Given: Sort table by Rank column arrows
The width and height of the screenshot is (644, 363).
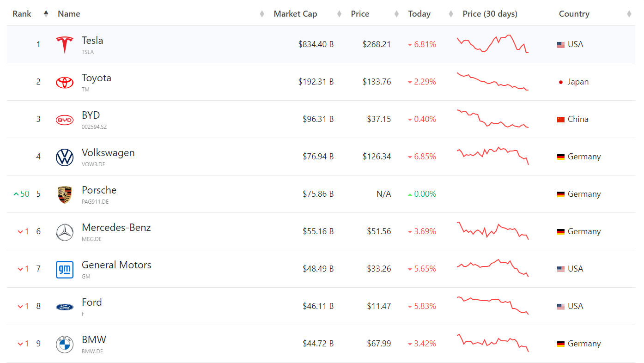Looking at the screenshot, I should [x=46, y=14].
